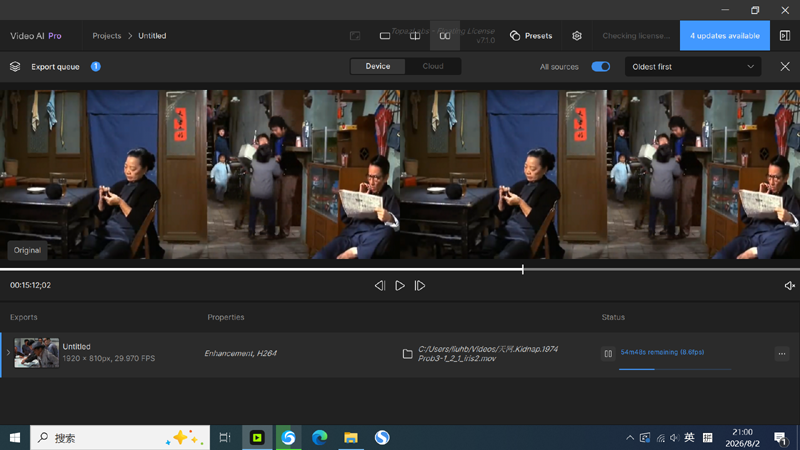Viewport: 800px width, 450px height.
Task: Pause the running export
Action: [x=608, y=353]
